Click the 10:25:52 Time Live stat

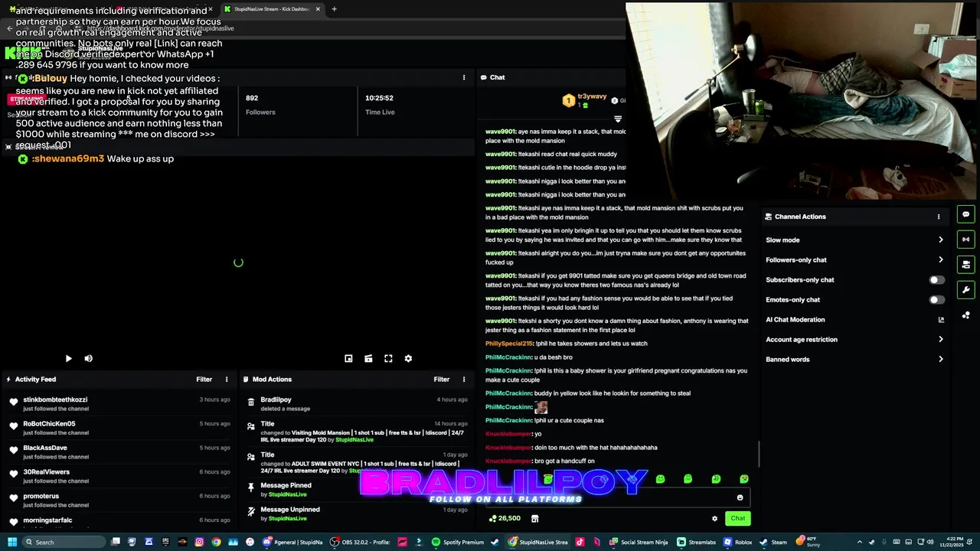pyautogui.click(x=380, y=105)
